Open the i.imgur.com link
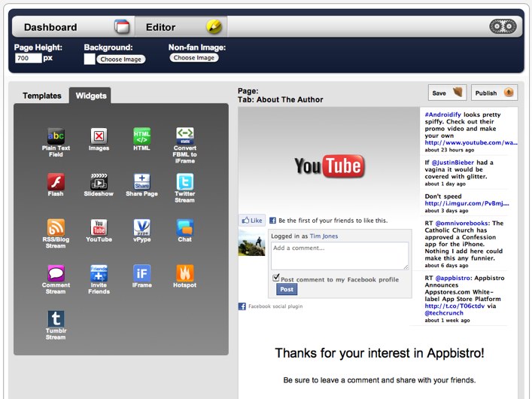This screenshot has width=532, height=399. click(467, 203)
